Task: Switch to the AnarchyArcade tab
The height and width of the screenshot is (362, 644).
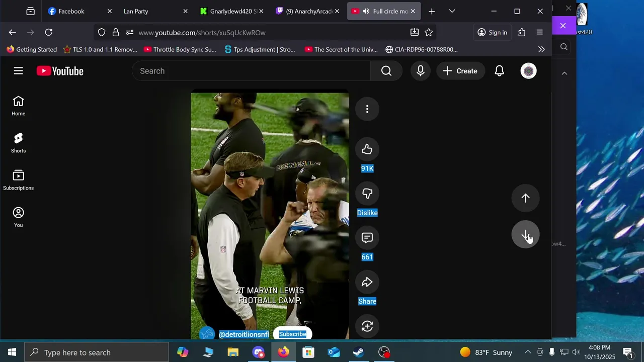Action: pyautogui.click(x=308, y=11)
